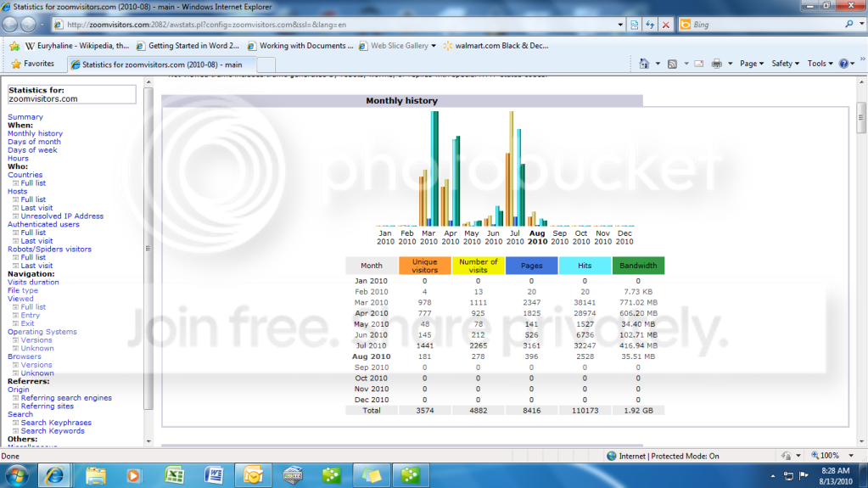Click the browser Forward arrow button
868x488 pixels.
(x=28, y=25)
